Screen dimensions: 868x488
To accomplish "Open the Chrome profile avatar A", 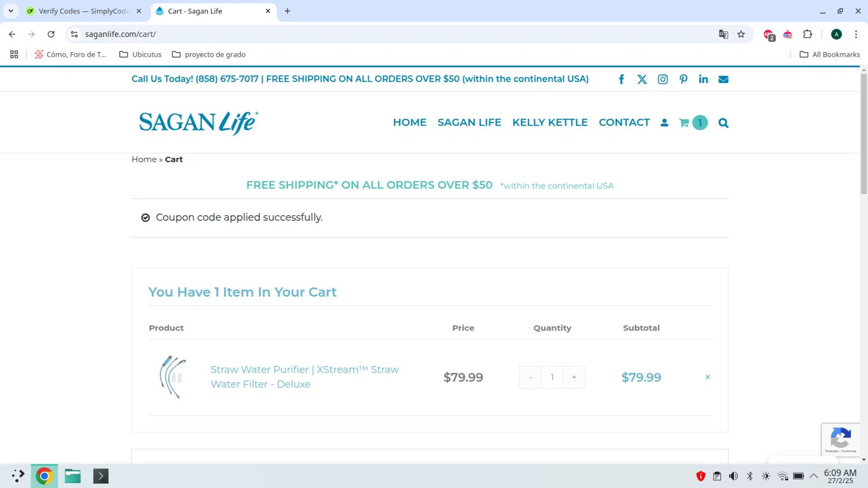I will click(x=836, y=34).
